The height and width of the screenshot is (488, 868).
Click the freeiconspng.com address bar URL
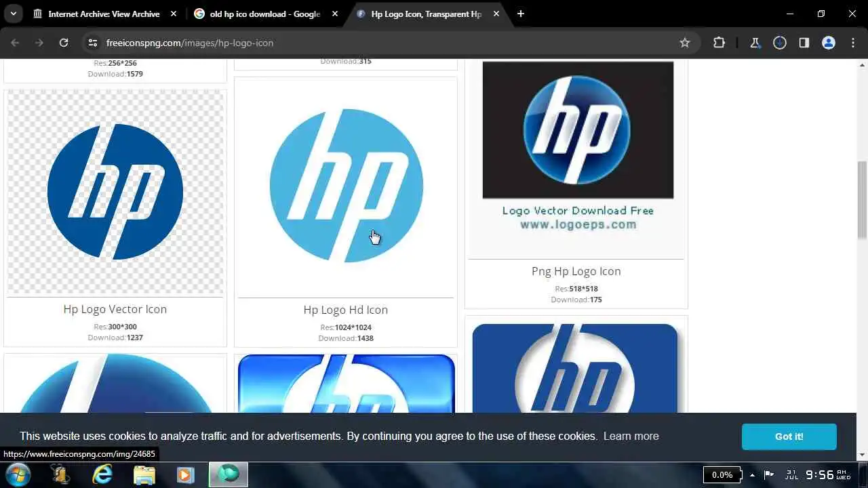click(190, 43)
